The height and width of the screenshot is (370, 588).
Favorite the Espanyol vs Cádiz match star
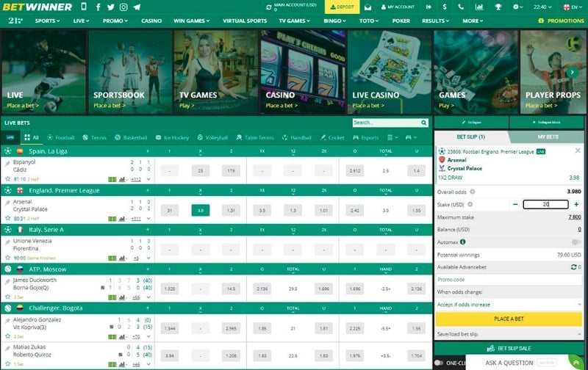(x=7, y=178)
